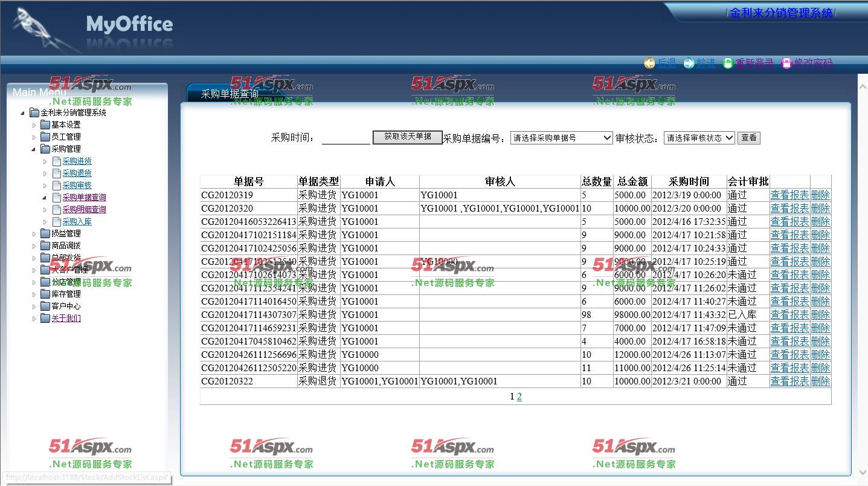Screen dimensions: 868x486
Task: Go to page 2 of results
Action: pyautogui.click(x=519, y=397)
